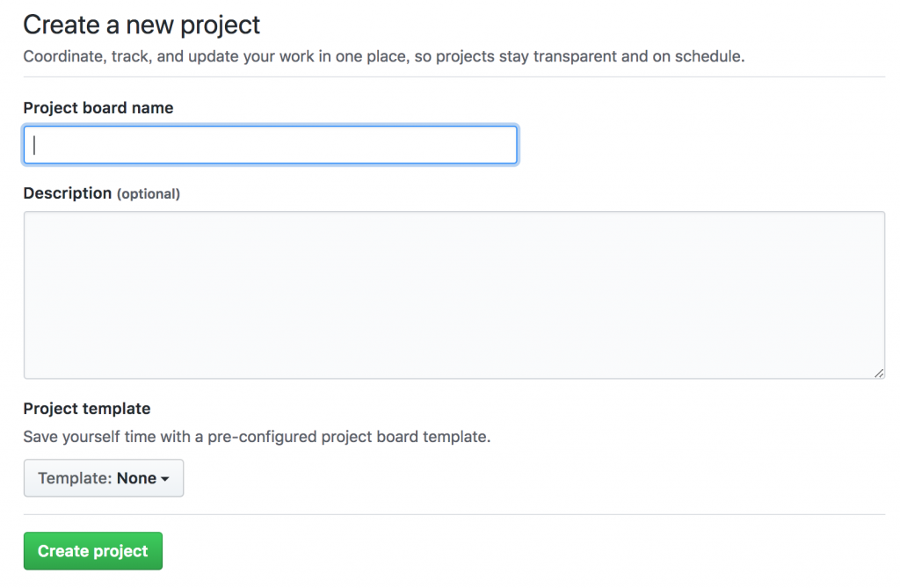Click the blinking text cursor in name field
This screenshot has height=588, width=900.
[34, 145]
